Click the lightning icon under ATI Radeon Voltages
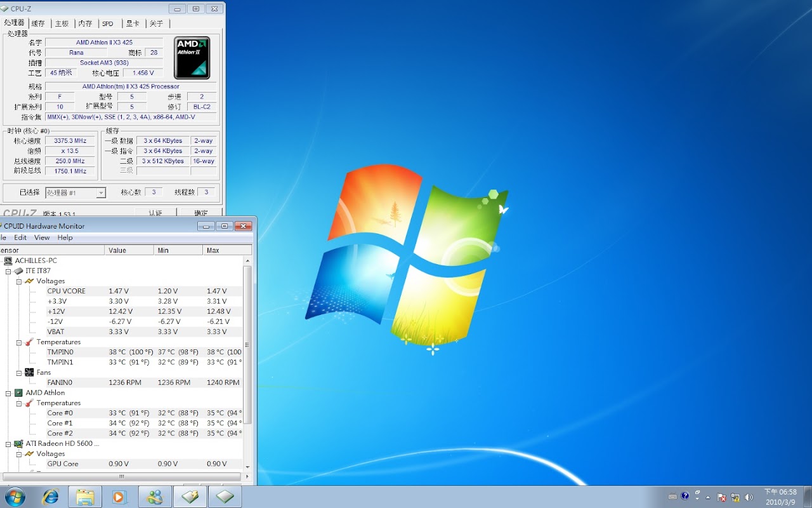This screenshot has height=508, width=812. coord(29,453)
